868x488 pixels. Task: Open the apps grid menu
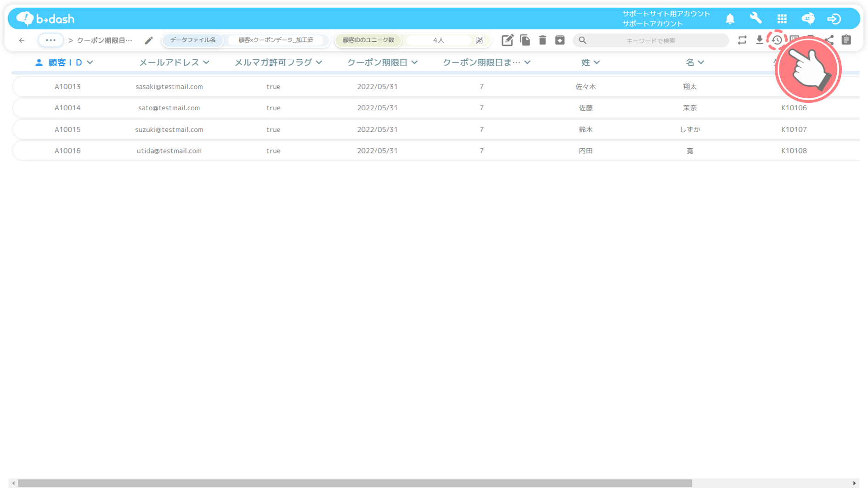[782, 19]
